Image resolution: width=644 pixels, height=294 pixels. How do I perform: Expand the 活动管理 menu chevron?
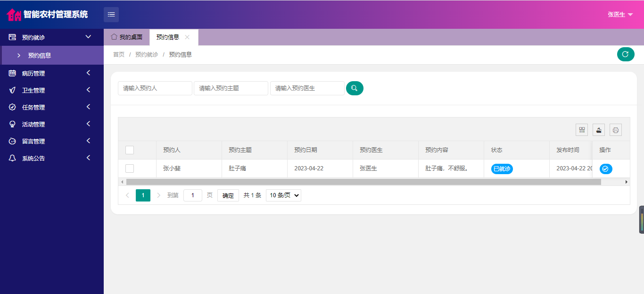pos(88,124)
